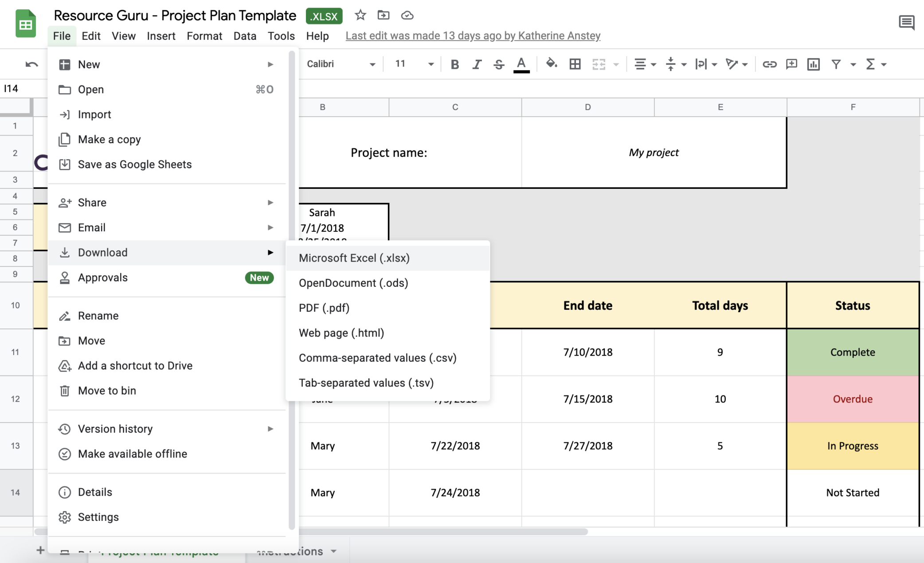The height and width of the screenshot is (563, 924).
Task: Open the text color picker
Action: click(522, 64)
